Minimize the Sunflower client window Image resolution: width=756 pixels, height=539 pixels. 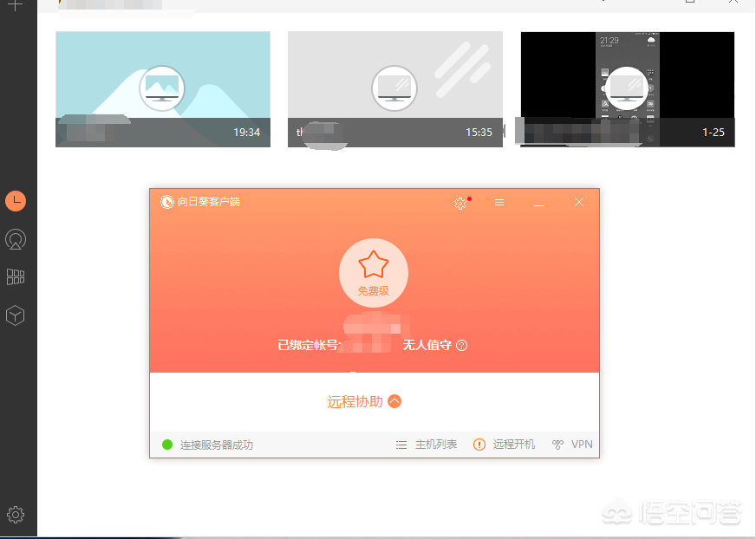(x=539, y=205)
